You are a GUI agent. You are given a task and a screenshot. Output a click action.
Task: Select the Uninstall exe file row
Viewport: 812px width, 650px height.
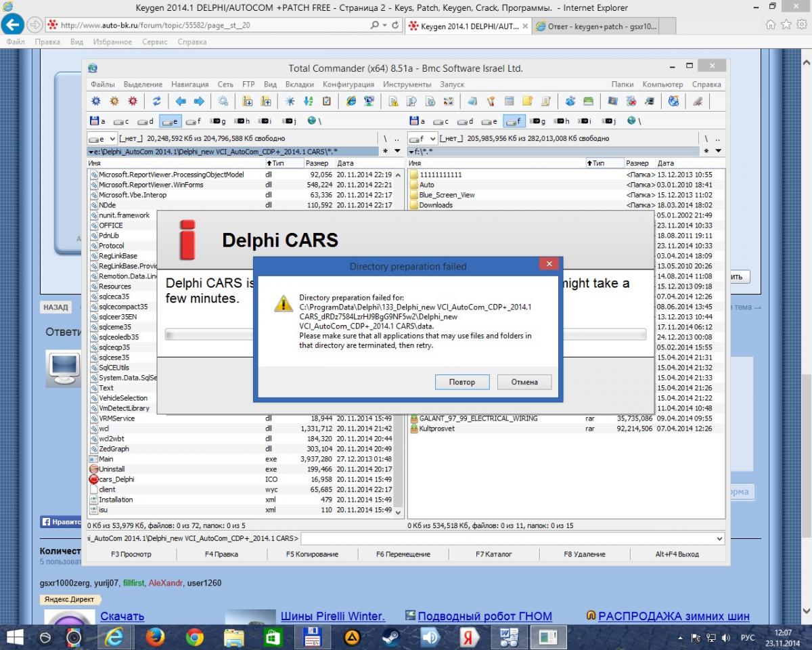tap(240, 469)
